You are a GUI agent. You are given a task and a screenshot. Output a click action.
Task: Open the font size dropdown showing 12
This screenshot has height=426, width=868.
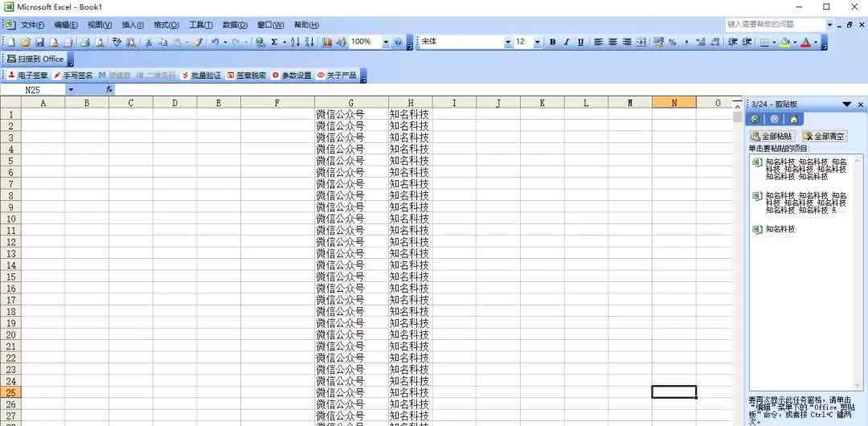pyautogui.click(x=537, y=42)
